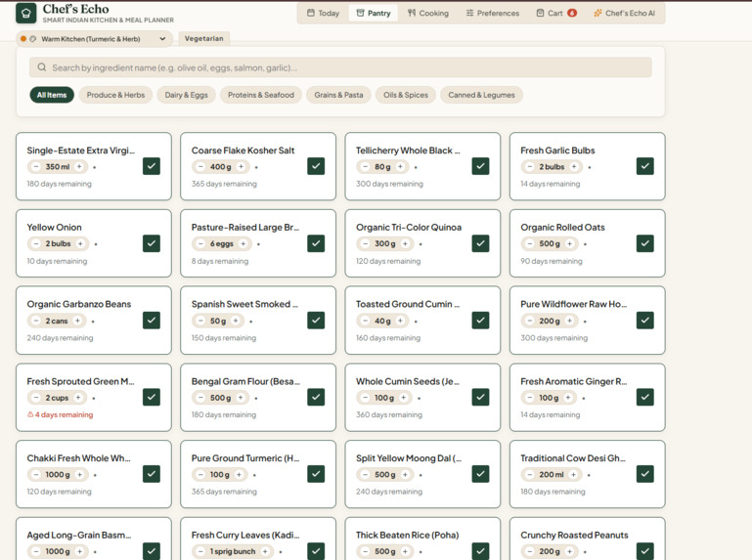
Task: Decrease Smoked Paprika from 50 g
Action: 200,321
